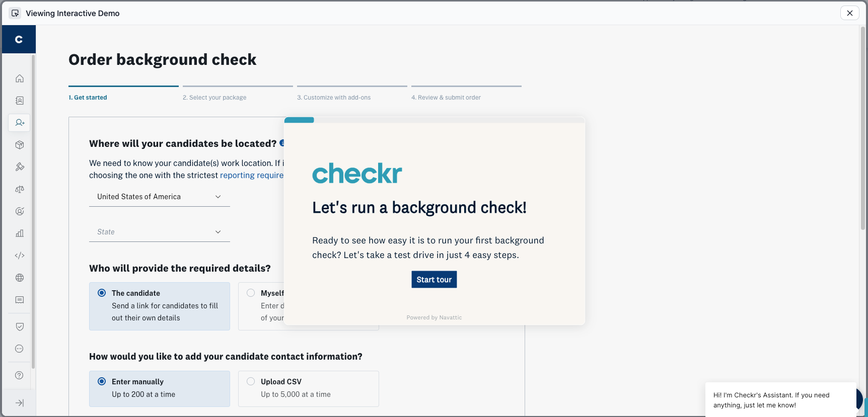Screen dimensions: 868x417
Task: Open the Candidates contact-book icon
Action: [20, 101]
